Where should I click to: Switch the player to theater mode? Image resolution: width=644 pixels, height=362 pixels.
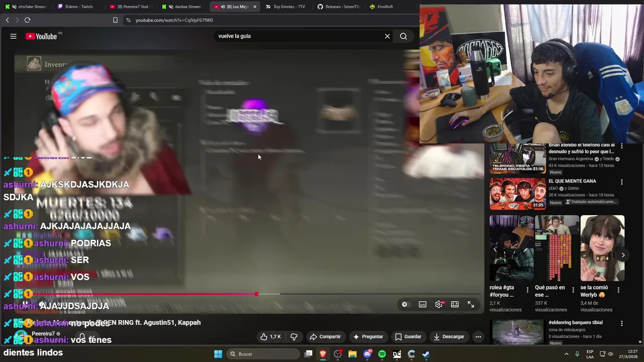(x=455, y=304)
